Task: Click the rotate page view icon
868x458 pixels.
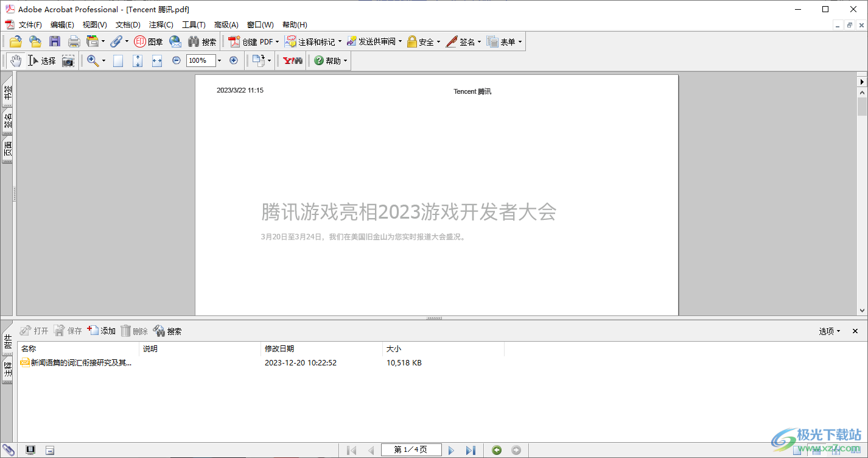Action: pos(259,60)
